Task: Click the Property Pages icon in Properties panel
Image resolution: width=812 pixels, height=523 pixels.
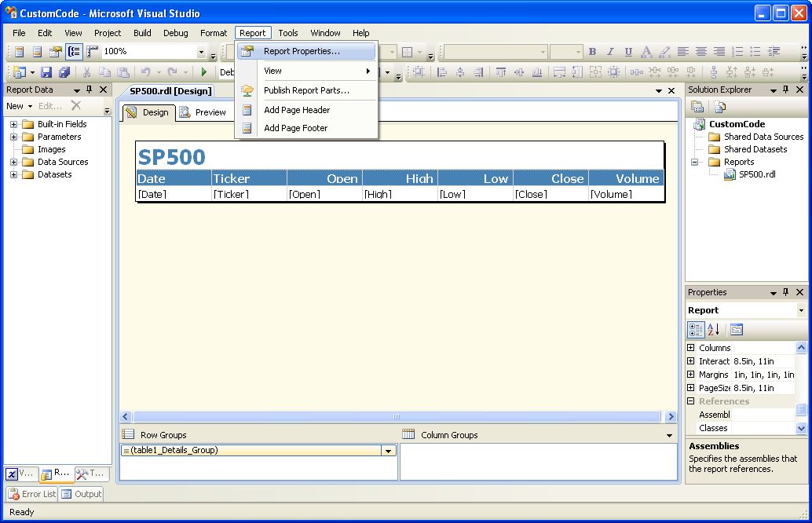Action: click(737, 329)
